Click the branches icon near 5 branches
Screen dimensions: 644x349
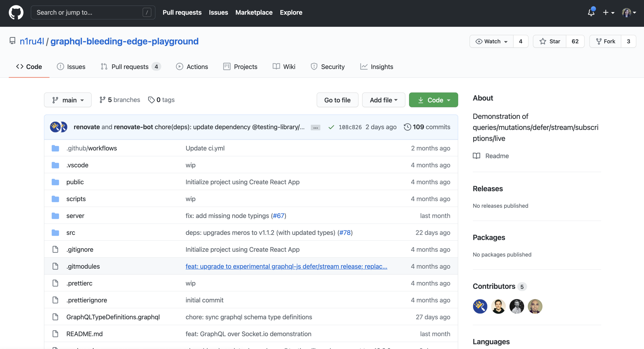click(x=103, y=100)
